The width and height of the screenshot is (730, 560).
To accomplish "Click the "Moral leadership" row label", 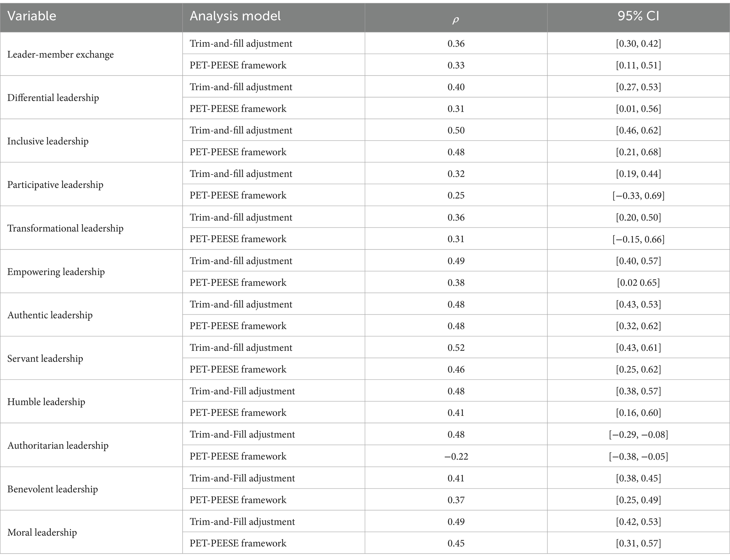I will coord(42,532).
